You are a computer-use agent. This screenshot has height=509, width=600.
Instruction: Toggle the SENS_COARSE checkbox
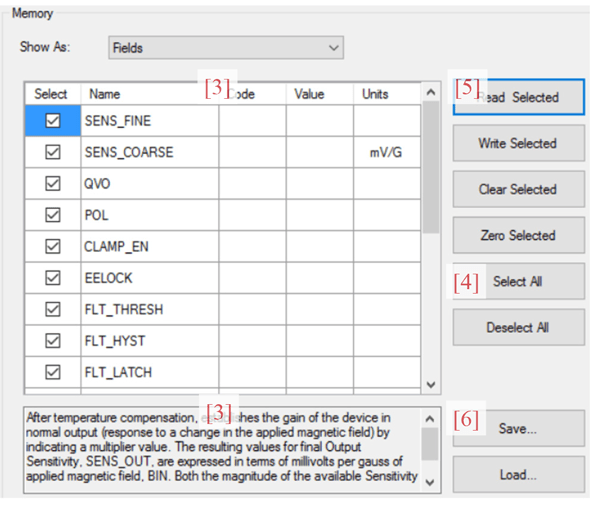point(53,152)
